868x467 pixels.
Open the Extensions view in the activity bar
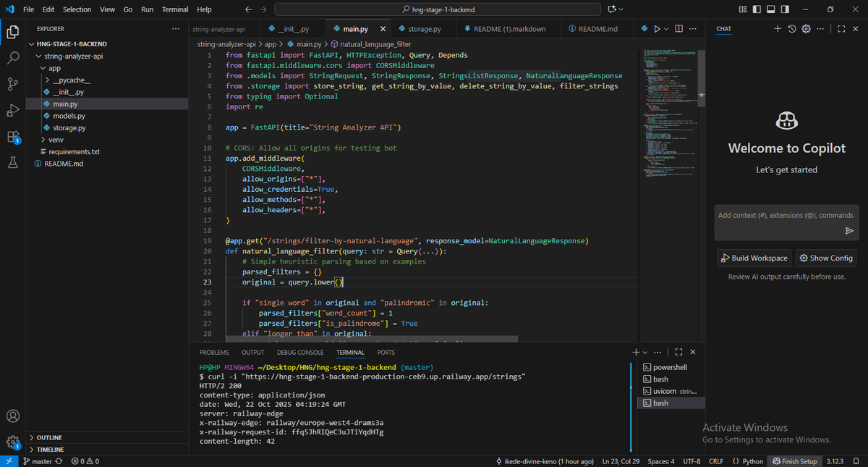[12, 136]
